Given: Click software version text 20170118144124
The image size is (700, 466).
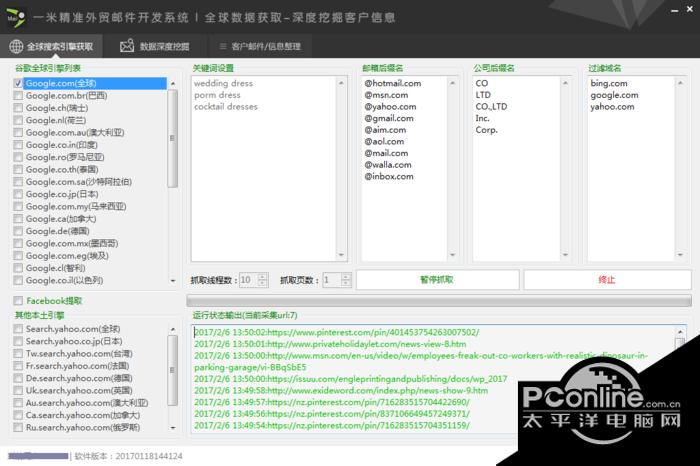Looking at the screenshot, I should tap(149, 456).
